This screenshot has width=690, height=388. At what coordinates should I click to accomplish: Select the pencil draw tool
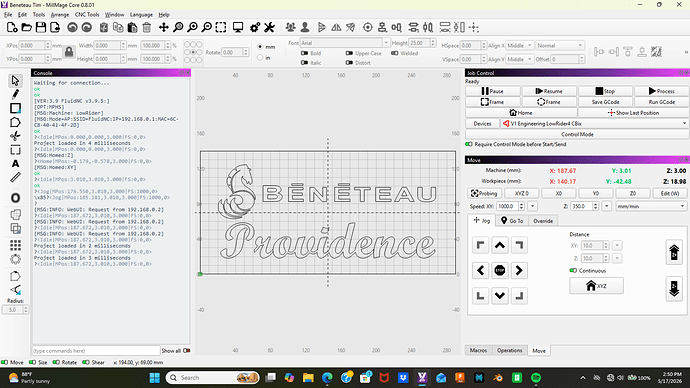pyautogui.click(x=15, y=94)
